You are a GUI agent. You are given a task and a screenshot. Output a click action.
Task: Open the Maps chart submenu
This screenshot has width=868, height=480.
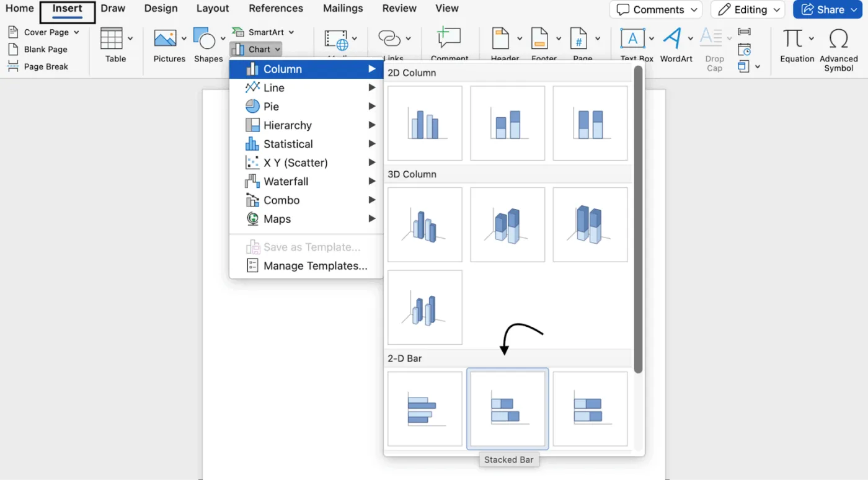[x=306, y=219]
